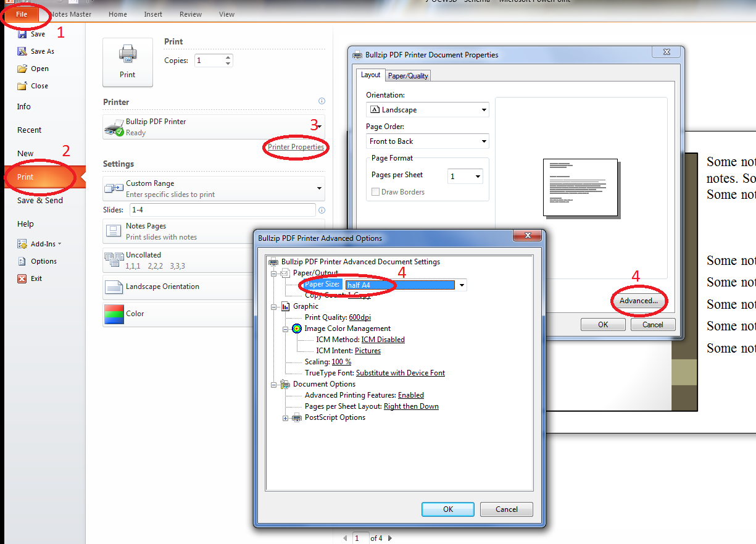
Task: Click the ICM Disabled value
Action: [x=383, y=340]
